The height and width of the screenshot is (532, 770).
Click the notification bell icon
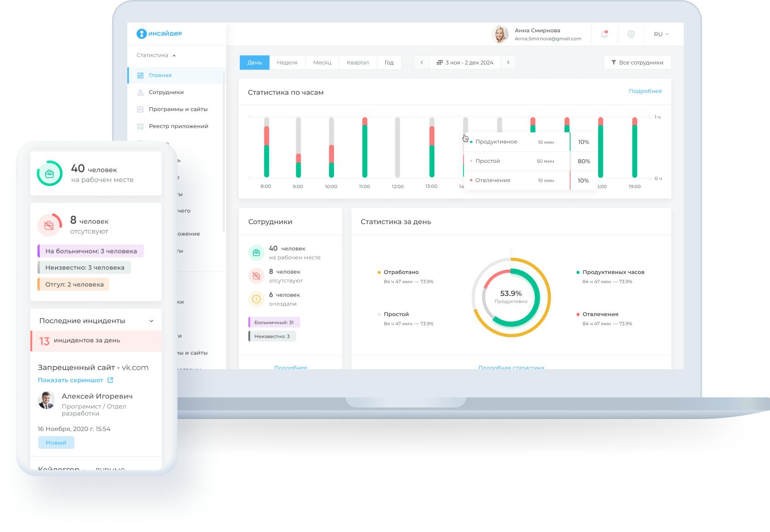pyautogui.click(x=604, y=34)
